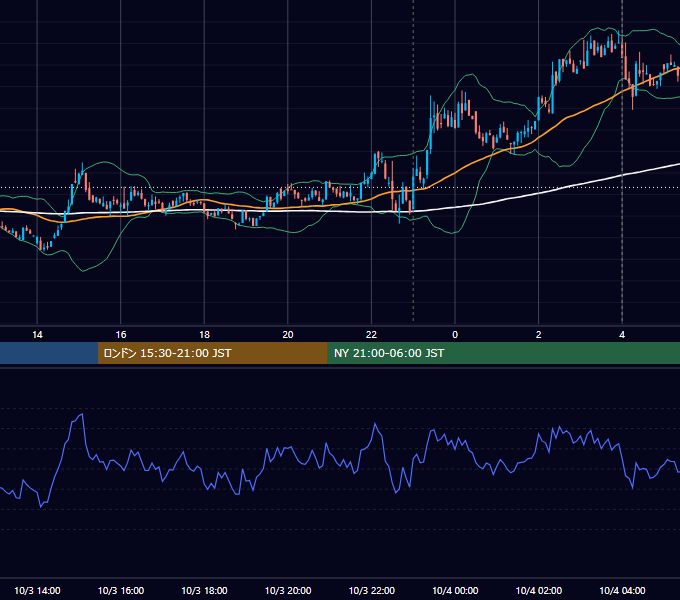Click the 10/3 16:00 label on indicator axis

point(121,590)
